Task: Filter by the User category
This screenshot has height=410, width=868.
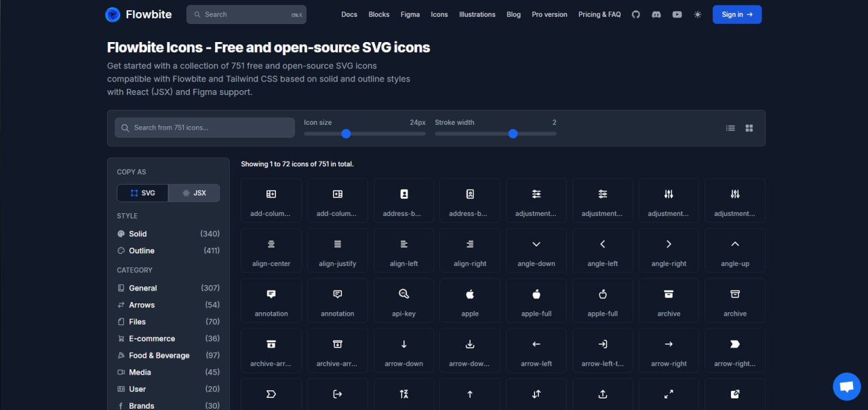Action: [x=168, y=389]
